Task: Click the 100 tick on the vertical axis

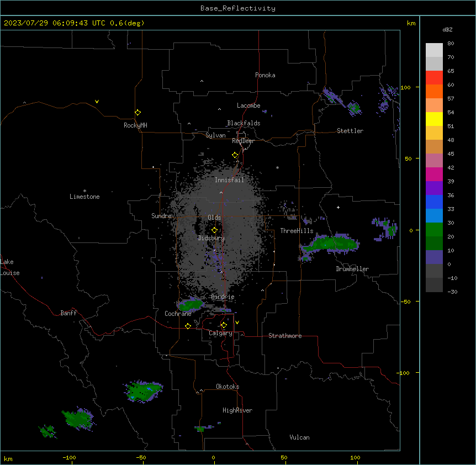Action: click(x=405, y=87)
